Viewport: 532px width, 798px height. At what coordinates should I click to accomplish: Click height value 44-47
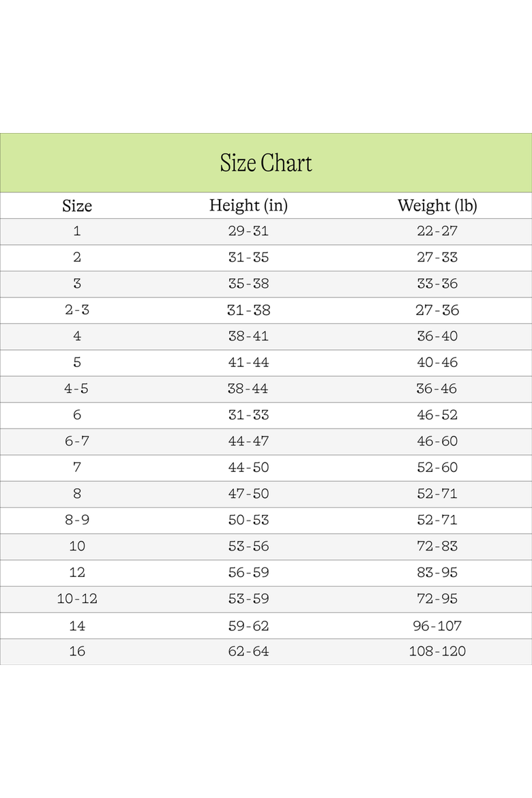248,441
